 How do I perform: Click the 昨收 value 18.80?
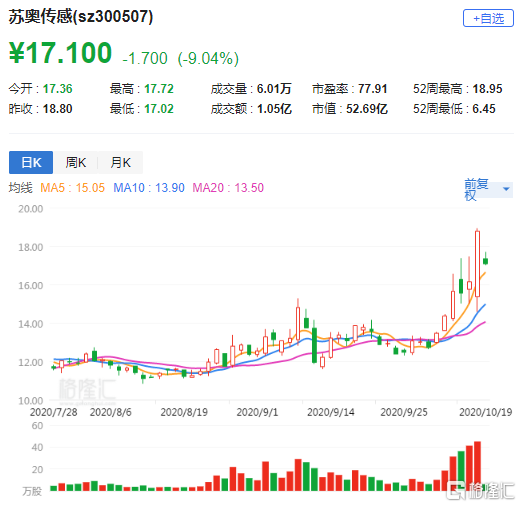click(x=57, y=109)
